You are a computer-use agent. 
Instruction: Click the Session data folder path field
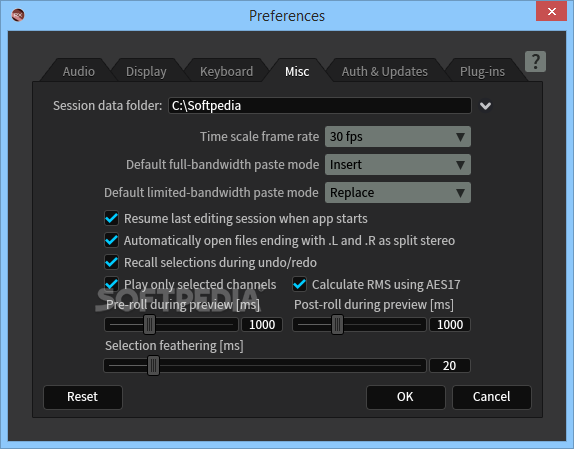point(320,106)
